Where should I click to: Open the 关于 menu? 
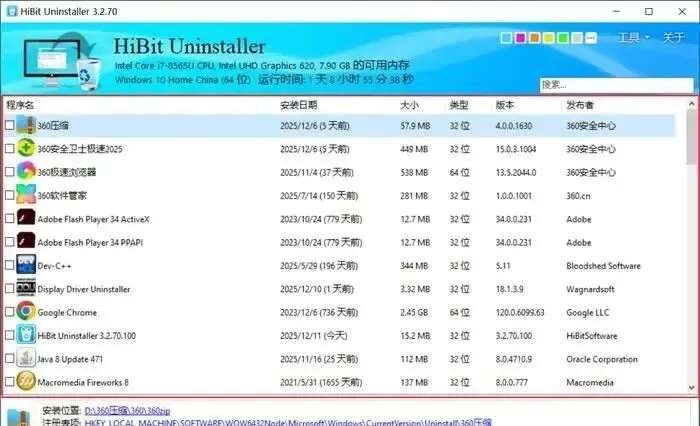click(x=674, y=38)
